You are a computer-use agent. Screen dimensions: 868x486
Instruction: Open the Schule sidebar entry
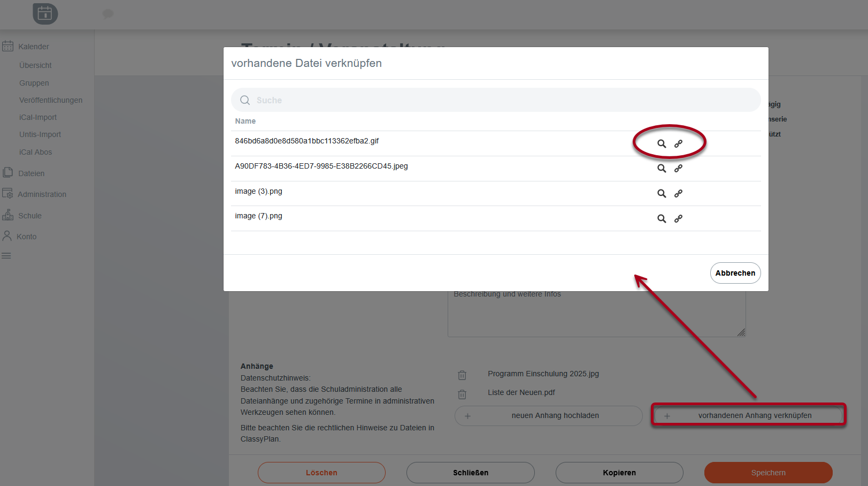[29, 216]
